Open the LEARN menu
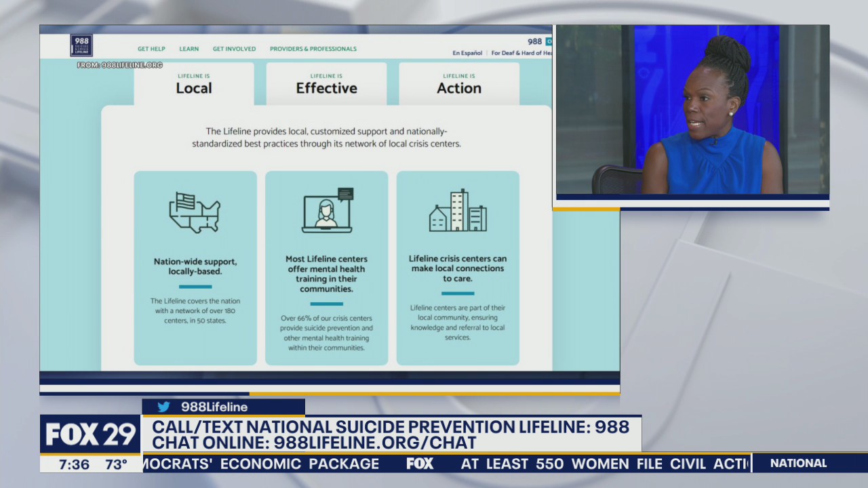Viewport: 868px width, 488px height. 189,49
